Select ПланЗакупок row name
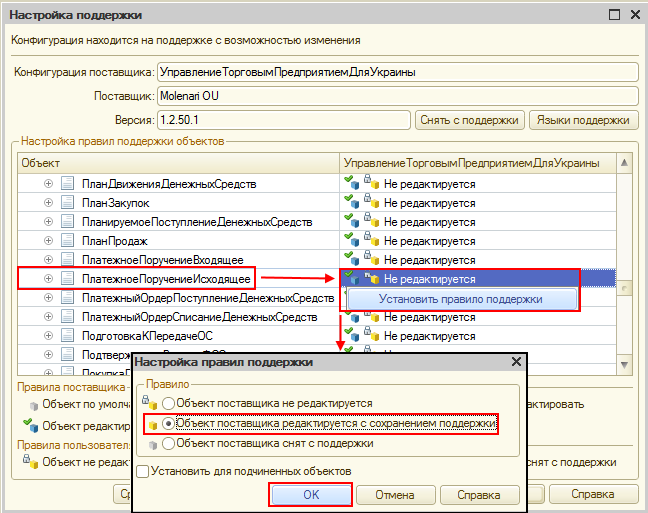Screen dimensions: 648x513 pyautogui.click(x=116, y=203)
